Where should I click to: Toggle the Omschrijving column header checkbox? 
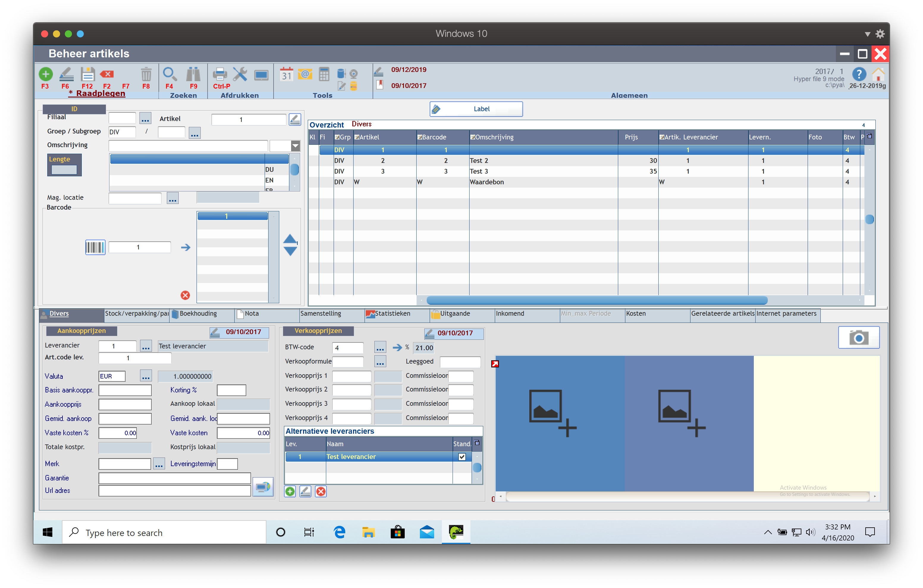pyautogui.click(x=473, y=137)
